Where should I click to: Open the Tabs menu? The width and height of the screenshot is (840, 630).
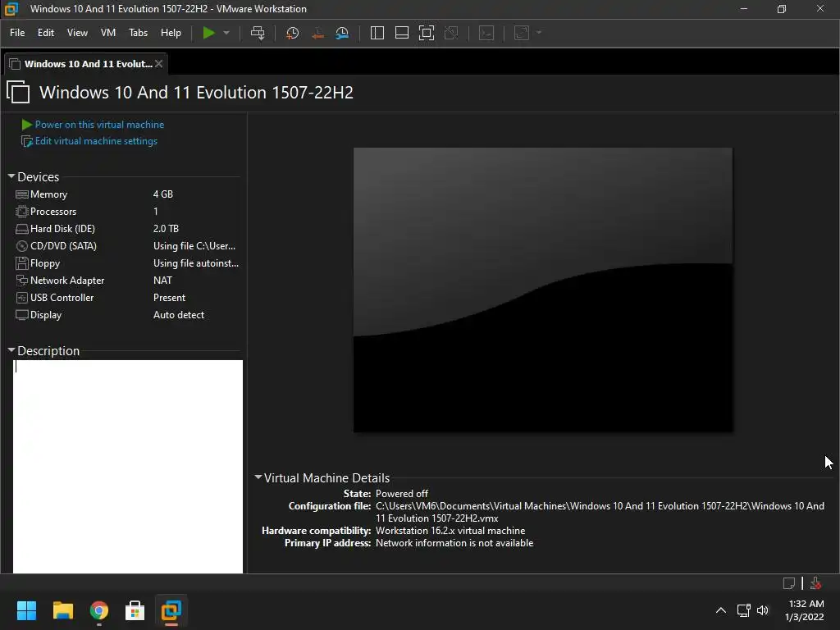pyautogui.click(x=138, y=33)
